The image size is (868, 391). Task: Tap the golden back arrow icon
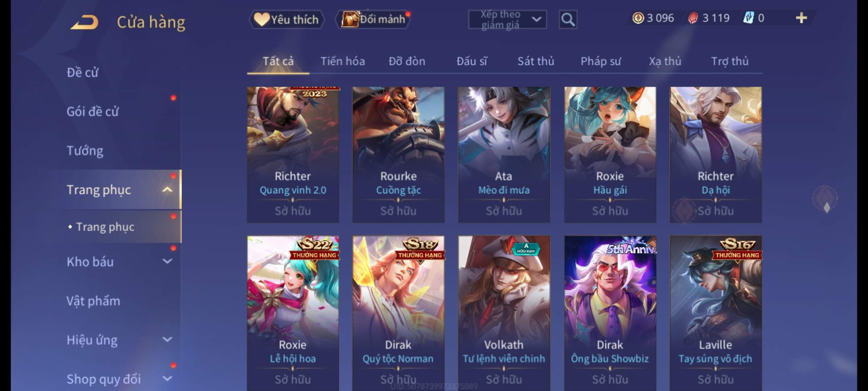click(85, 22)
